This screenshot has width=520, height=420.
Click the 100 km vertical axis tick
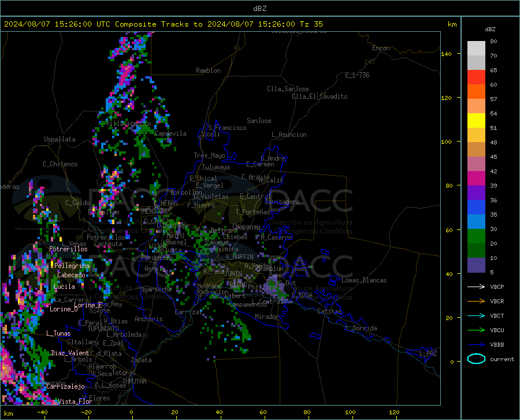point(447,142)
